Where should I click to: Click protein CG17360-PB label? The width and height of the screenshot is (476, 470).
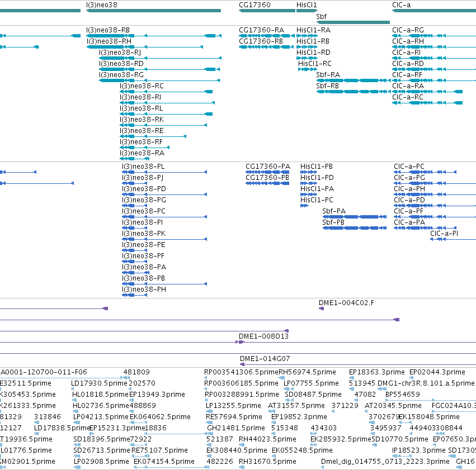(267, 178)
